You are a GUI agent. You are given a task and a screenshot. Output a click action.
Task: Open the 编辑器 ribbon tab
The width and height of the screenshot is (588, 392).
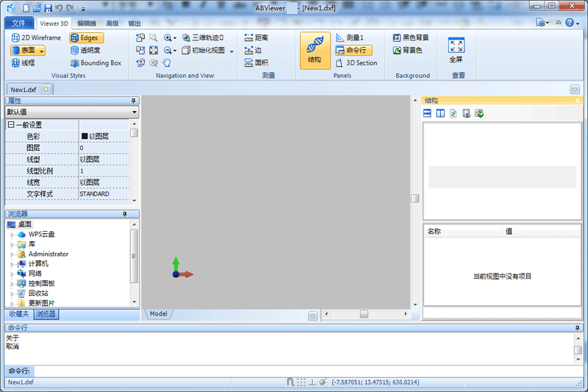click(x=87, y=24)
